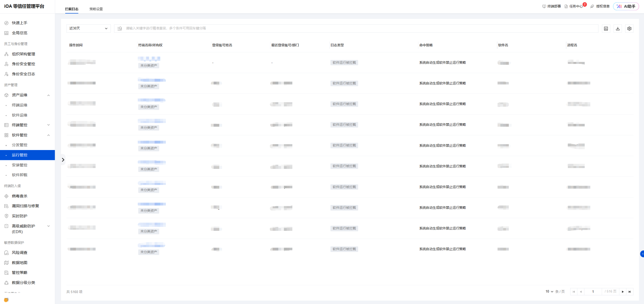Screen dimensions: 644x304
Task: Select the 安装管控 submenu item
Action: 19,165
